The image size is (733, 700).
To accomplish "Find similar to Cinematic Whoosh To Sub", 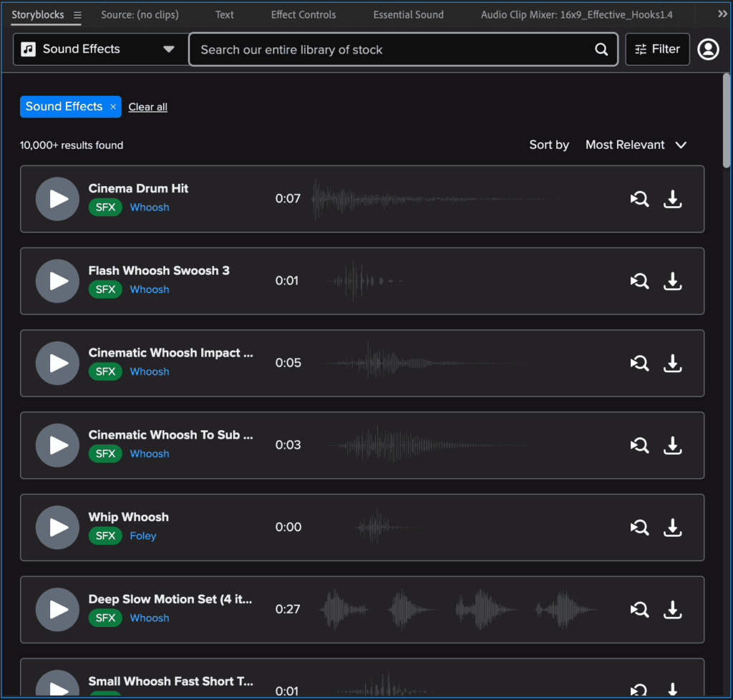I will tap(639, 445).
